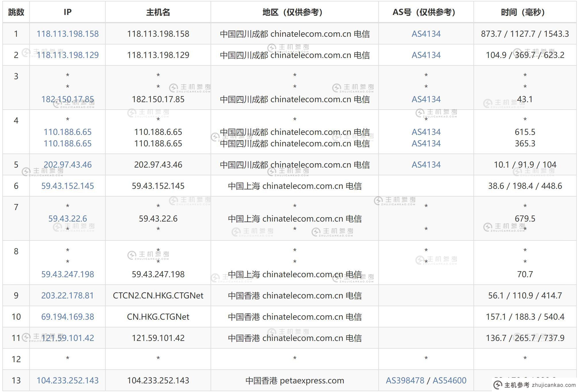Click AS4134 link in hop 1 row
The width and height of the screenshot is (578, 392).
click(x=426, y=34)
